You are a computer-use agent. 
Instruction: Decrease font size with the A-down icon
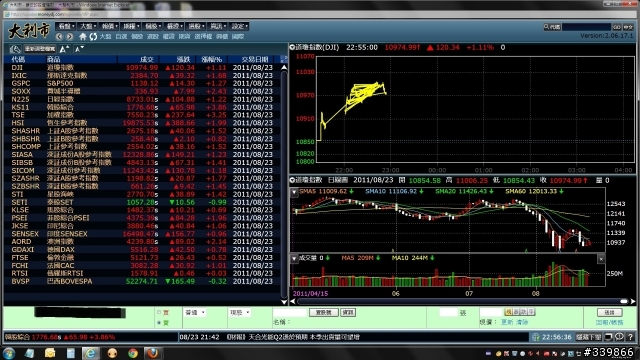(x=79, y=49)
